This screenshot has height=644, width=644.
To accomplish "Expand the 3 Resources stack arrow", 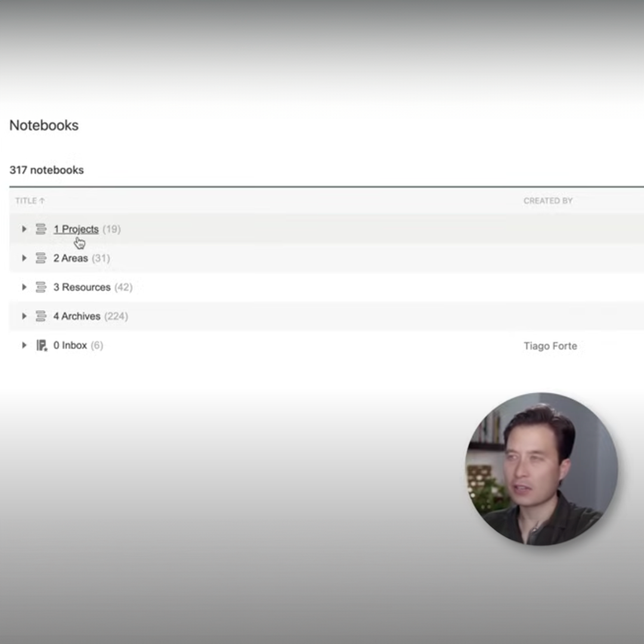I will [x=24, y=287].
